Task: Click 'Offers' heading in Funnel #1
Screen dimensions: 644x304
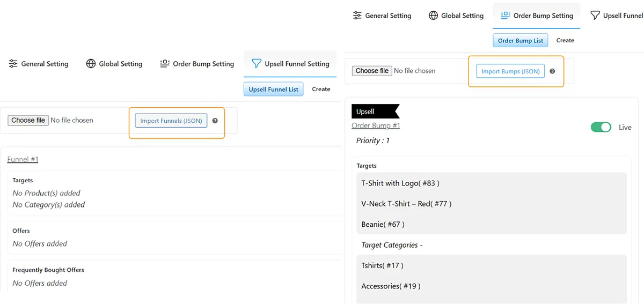Action: click(21, 231)
